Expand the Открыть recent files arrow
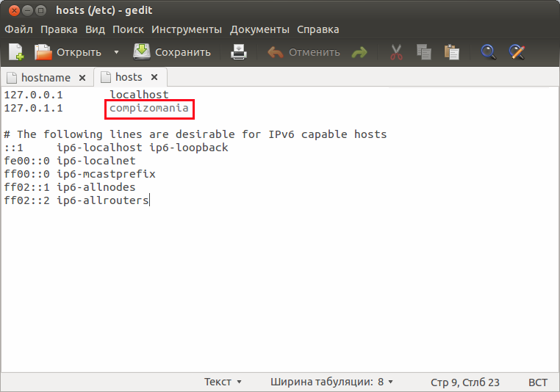Image resolution: width=560 pixels, height=392 pixels. [x=116, y=52]
